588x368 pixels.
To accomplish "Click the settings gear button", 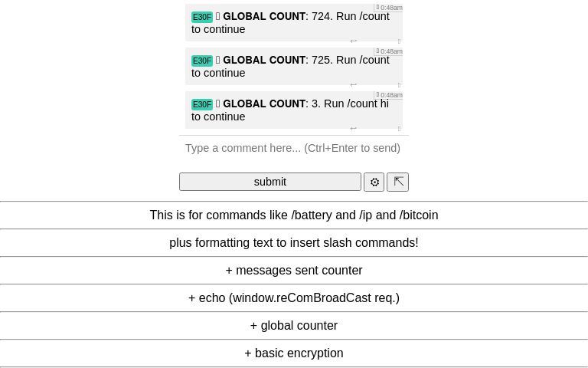I will 374,182.
